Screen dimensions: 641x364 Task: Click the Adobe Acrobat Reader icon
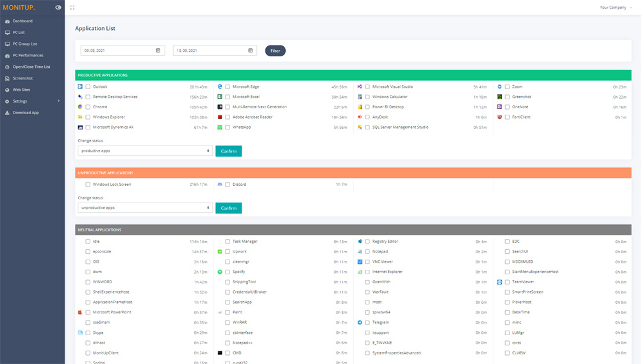click(x=220, y=117)
